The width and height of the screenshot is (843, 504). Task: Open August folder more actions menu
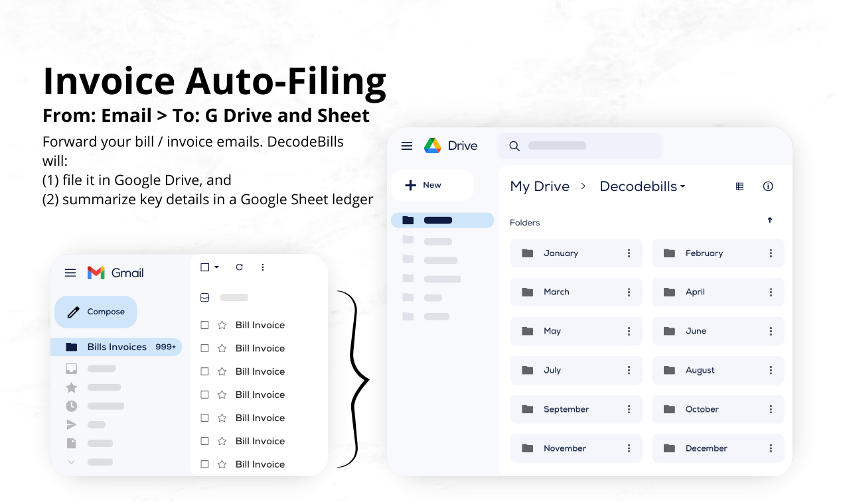pyautogui.click(x=771, y=370)
